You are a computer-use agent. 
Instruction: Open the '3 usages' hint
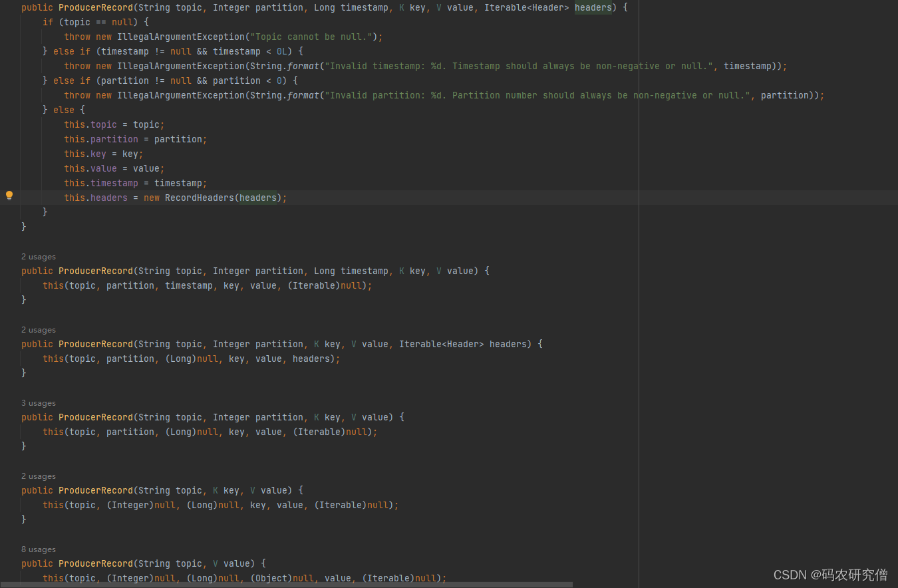(39, 403)
